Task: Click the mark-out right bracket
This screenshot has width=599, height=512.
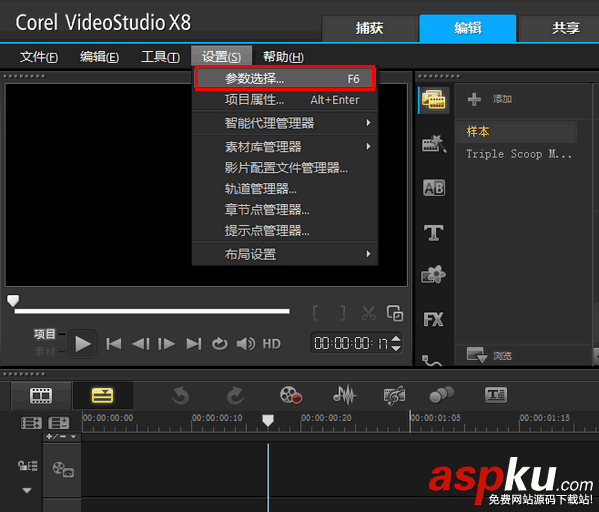Action: pyautogui.click(x=343, y=313)
